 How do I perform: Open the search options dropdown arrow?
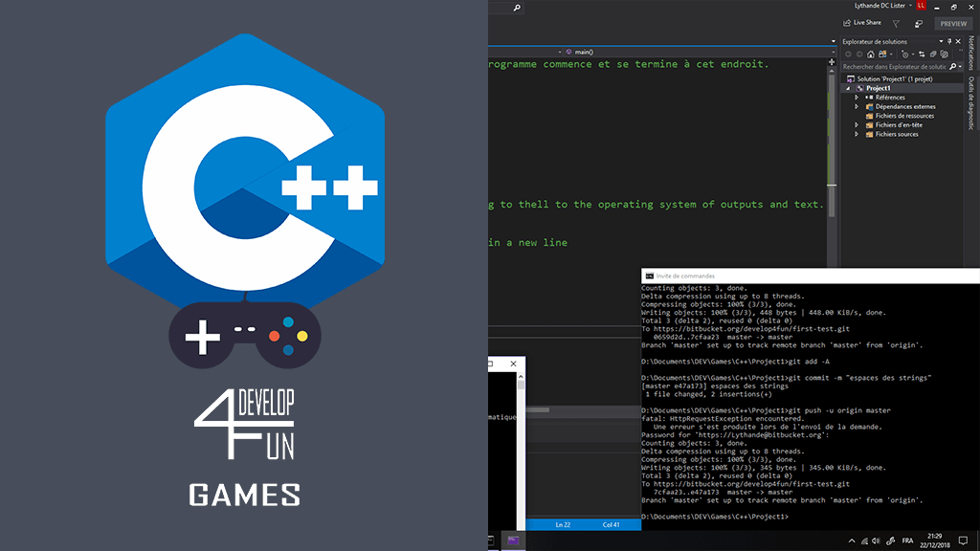[960, 66]
